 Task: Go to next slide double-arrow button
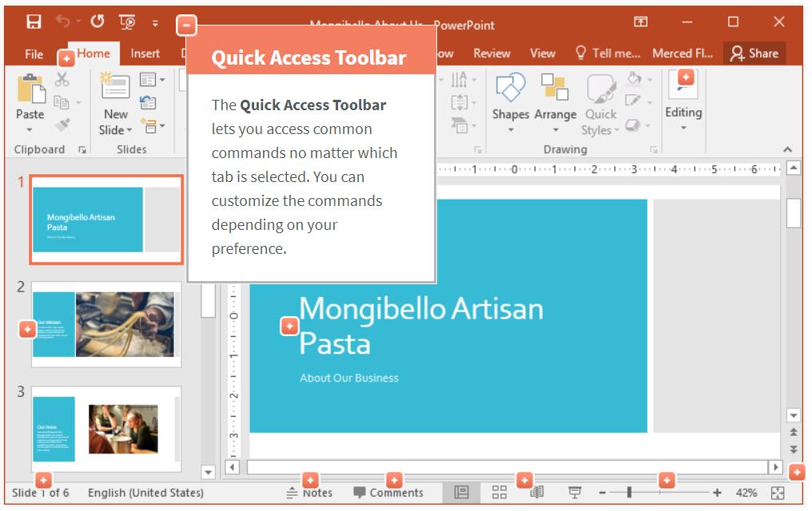[793, 450]
